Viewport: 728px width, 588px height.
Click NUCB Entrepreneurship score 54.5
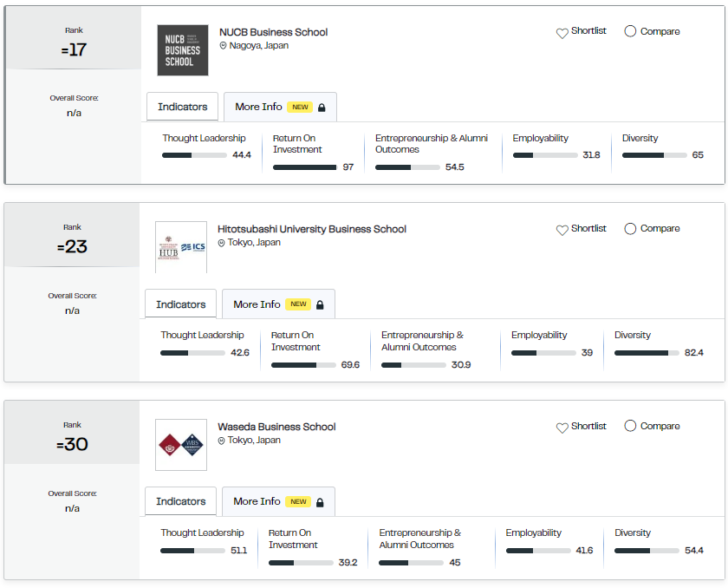pos(454,167)
